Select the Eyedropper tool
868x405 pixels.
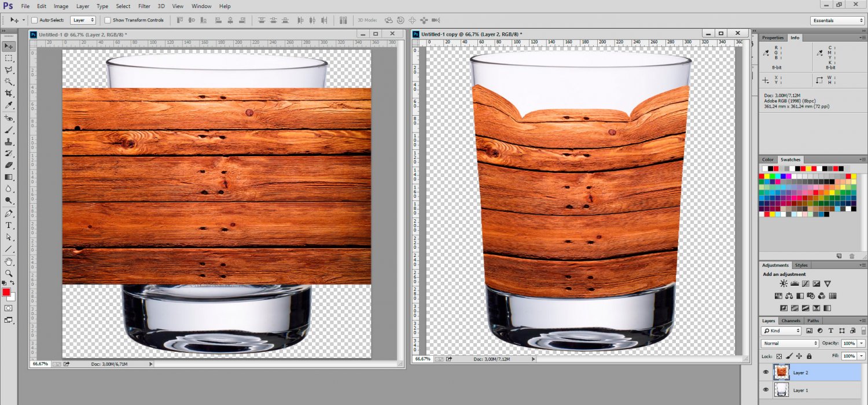coord(9,105)
